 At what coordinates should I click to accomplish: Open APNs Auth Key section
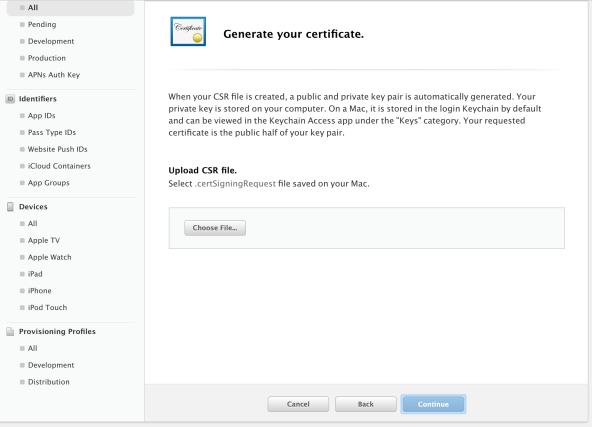coord(54,75)
